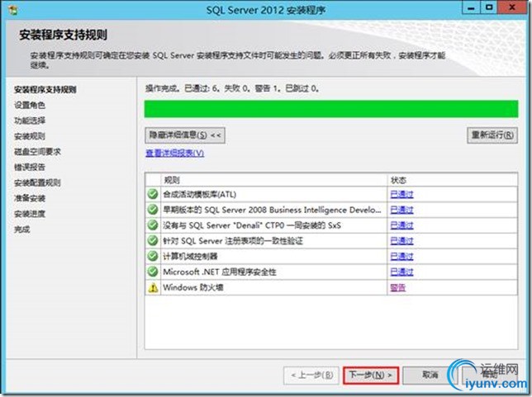
Task: Click check icon for Microsoft .NET security rule
Action: 153,272
